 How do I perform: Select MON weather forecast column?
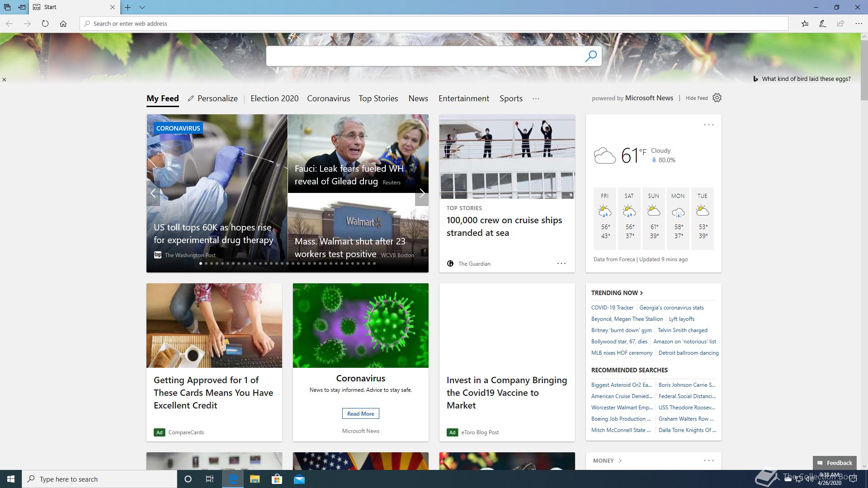tap(678, 219)
